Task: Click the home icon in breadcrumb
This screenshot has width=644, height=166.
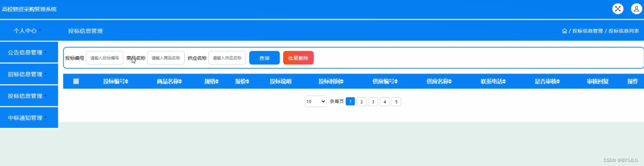Action: click(564, 31)
